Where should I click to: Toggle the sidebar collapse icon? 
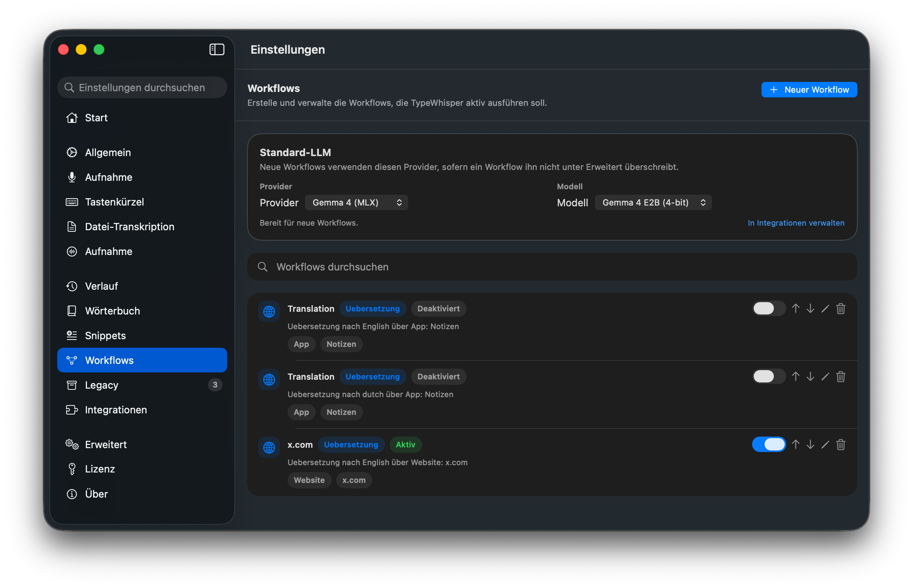216,49
